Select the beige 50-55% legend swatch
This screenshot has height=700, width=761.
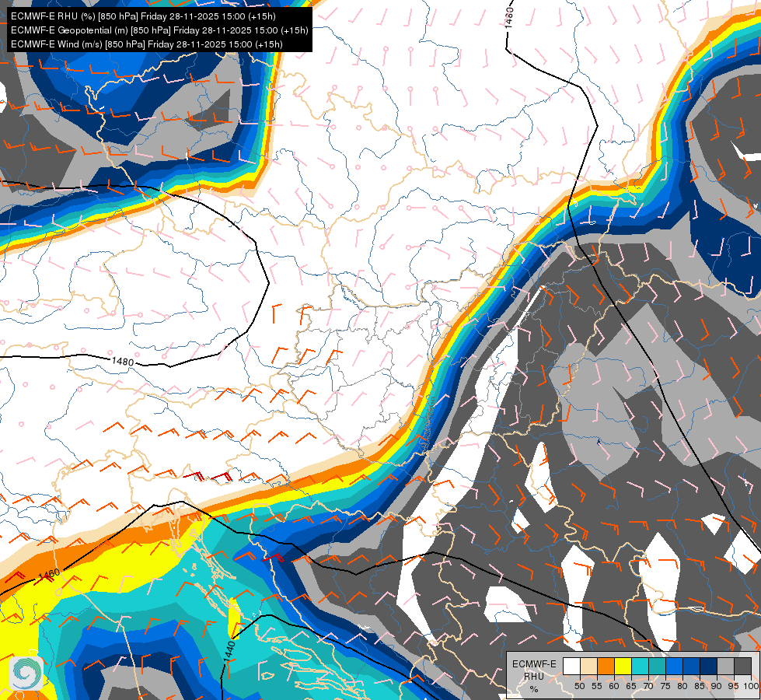click(588, 666)
